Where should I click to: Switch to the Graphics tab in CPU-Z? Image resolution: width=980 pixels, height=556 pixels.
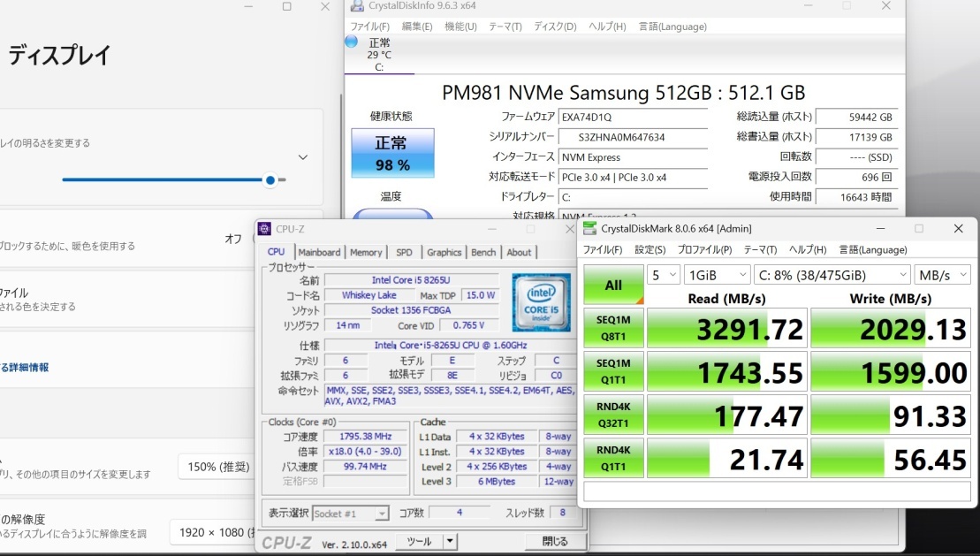[x=444, y=252]
